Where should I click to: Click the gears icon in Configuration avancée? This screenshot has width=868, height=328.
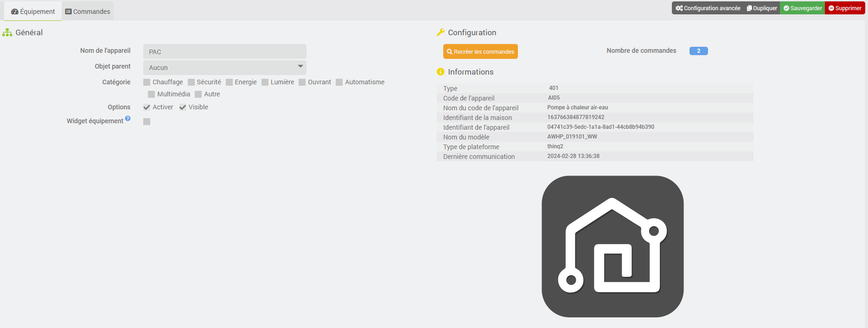click(679, 8)
